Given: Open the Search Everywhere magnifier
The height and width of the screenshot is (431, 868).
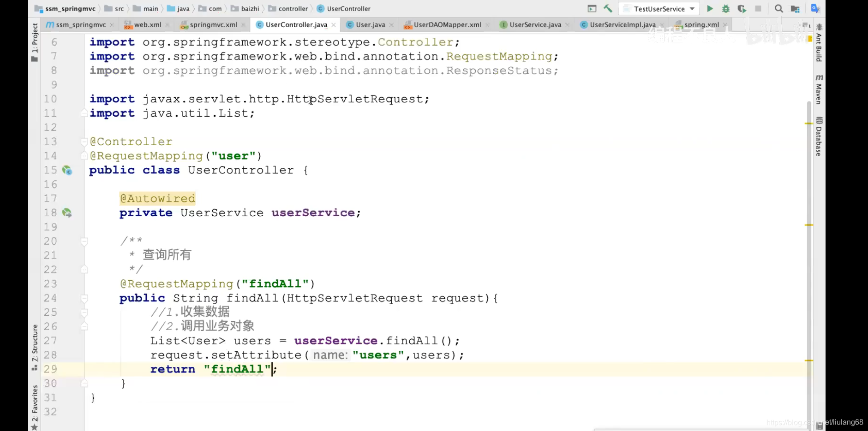Looking at the screenshot, I should point(778,9).
